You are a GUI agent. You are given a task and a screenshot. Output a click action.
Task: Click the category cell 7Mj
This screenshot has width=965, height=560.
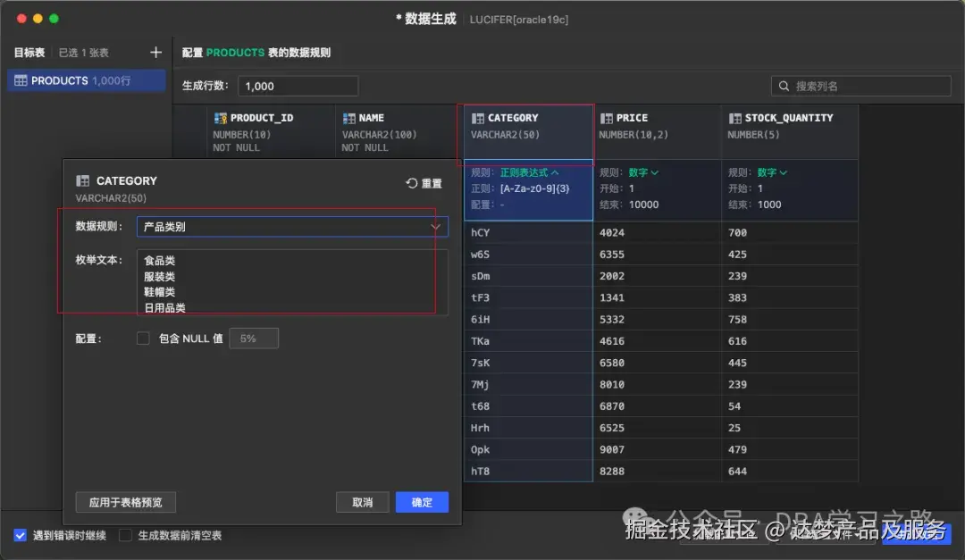coord(529,385)
